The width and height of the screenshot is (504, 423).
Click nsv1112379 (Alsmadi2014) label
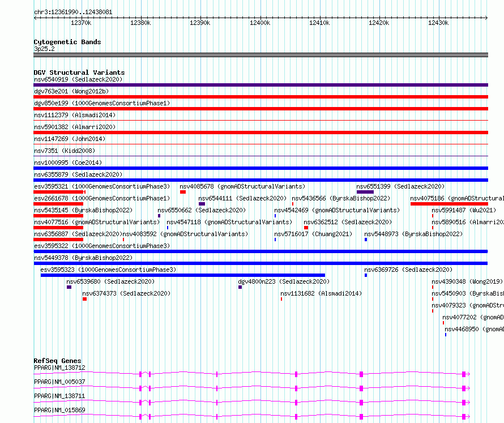coord(75,115)
